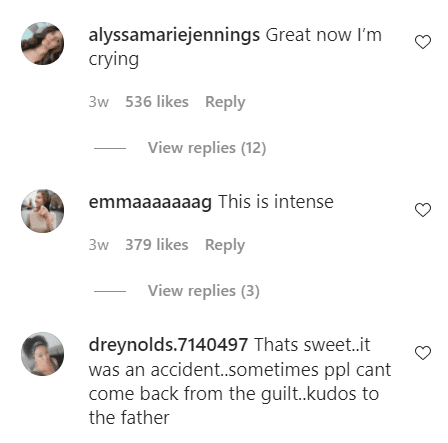Image resolution: width=448 pixels, height=443 pixels.
Task: Click the line beside View replies (12)
Action: tap(110, 148)
